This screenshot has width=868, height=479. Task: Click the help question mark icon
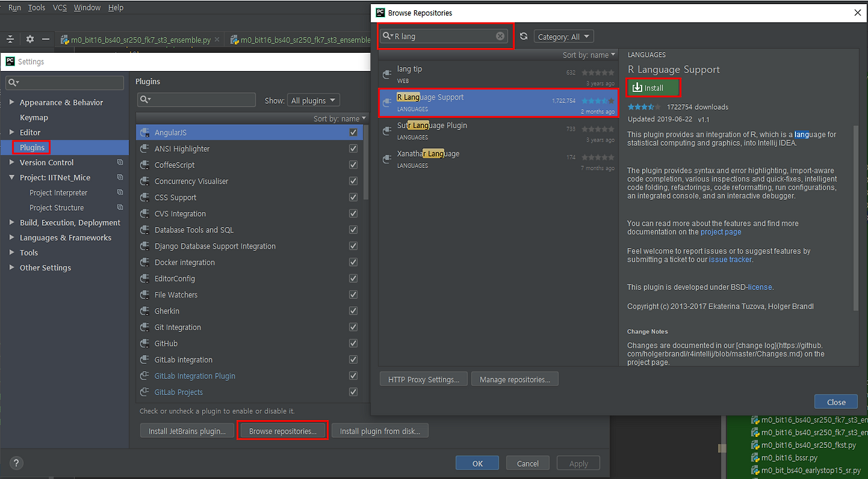16,463
